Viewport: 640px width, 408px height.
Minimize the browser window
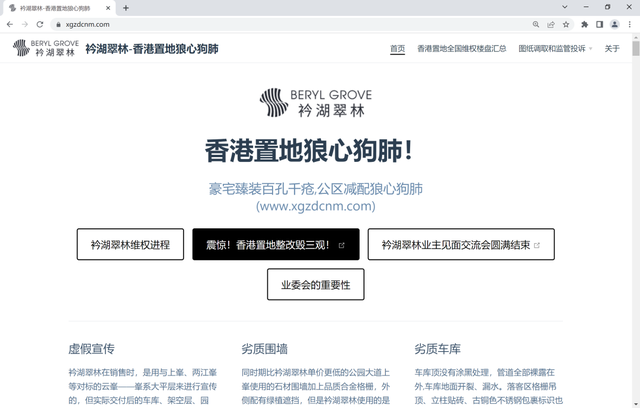click(586, 7)
